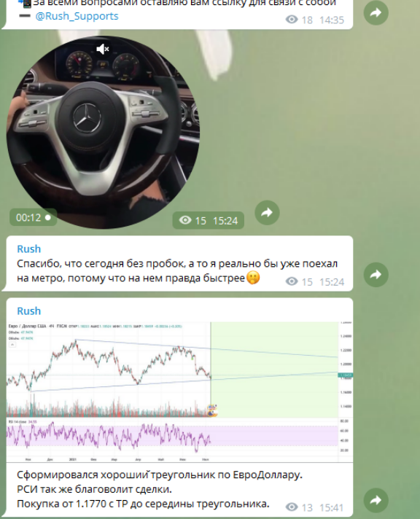
Task: Click the eye views icon showing 18
Action: point(292,20)
